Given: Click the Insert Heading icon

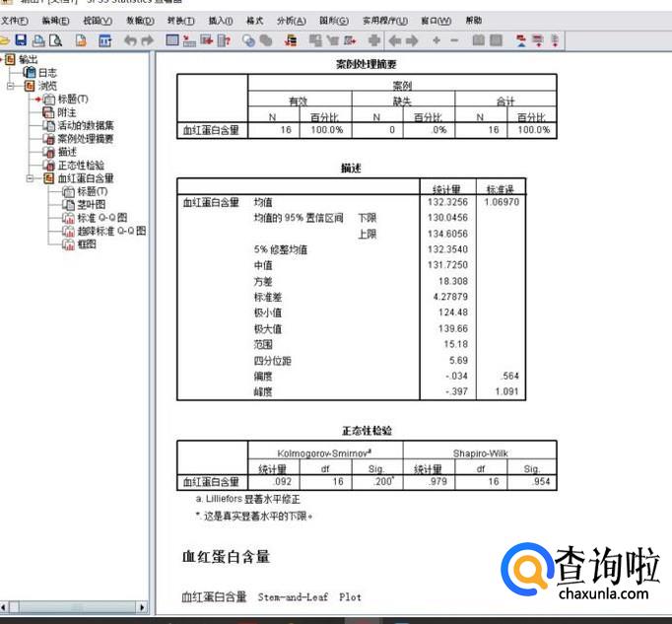Looking at the screenshot, I should click(521, 40).
